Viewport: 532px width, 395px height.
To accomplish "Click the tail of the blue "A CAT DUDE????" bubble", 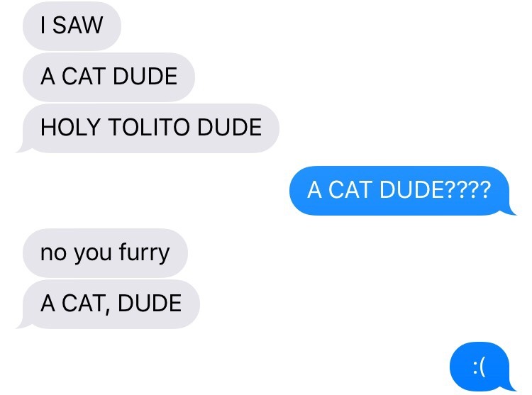I will (509, 211).
